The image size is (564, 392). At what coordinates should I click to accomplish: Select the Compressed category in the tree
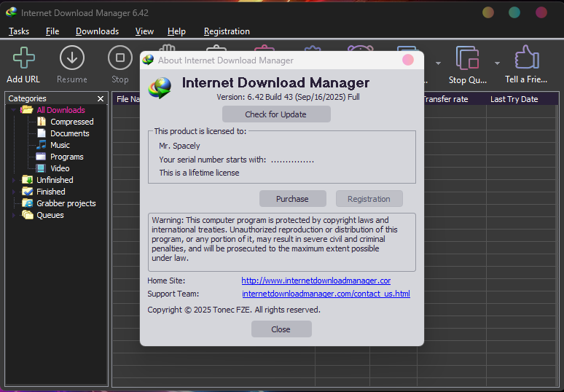pyautogui.click(x=71, y=122)
